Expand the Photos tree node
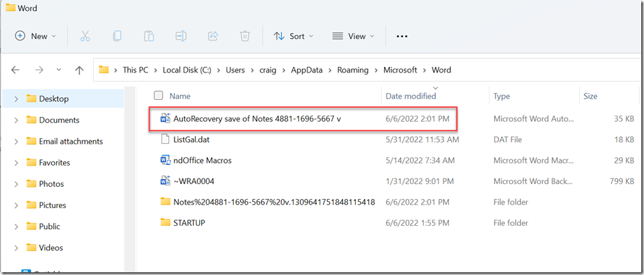Image resolution: width=644 pixels, height=275 pixels. 16,184
